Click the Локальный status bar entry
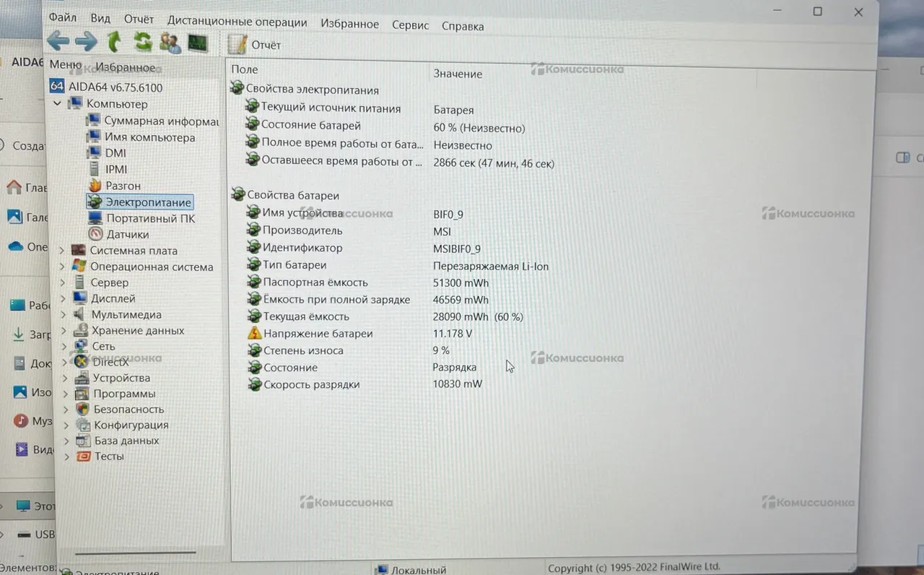This screenshot has height=575, width=924. pos(411,569)
